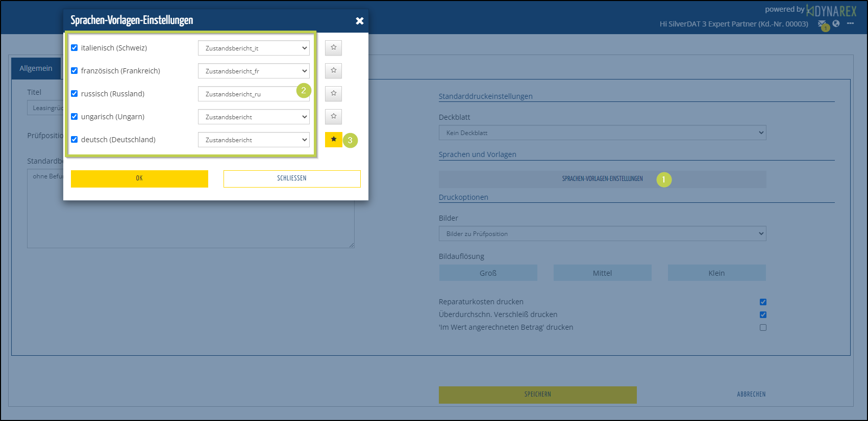Uncheck the ungarisch (Ungarn) checkbox
The height and width of the screenshot is (421, 868).
pyautogui.click(x=75, y=117)
